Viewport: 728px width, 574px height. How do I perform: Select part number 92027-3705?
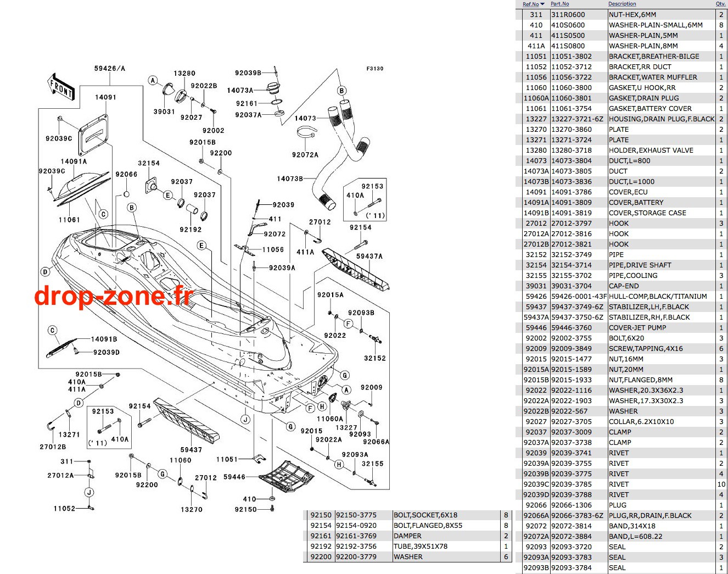click(x=572, y=422)
